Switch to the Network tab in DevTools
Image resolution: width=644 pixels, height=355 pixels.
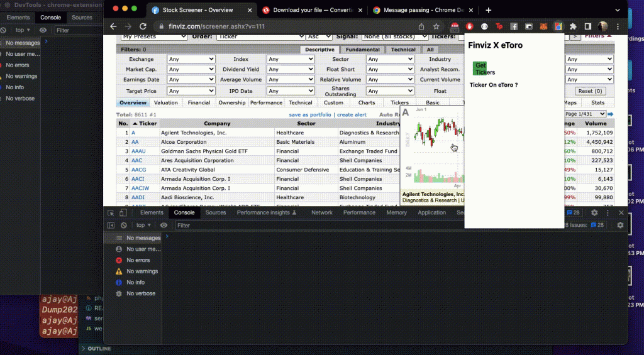pyautogui.click(x=321, y=213)
